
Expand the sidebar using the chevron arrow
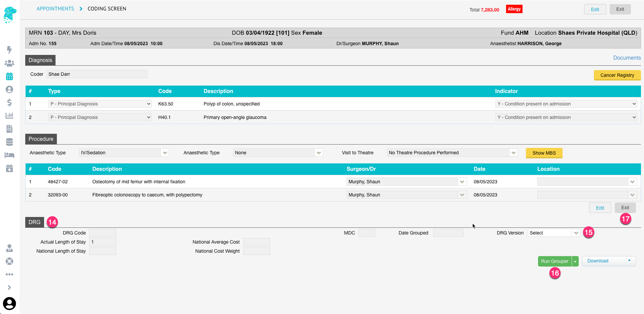(9, 287)
